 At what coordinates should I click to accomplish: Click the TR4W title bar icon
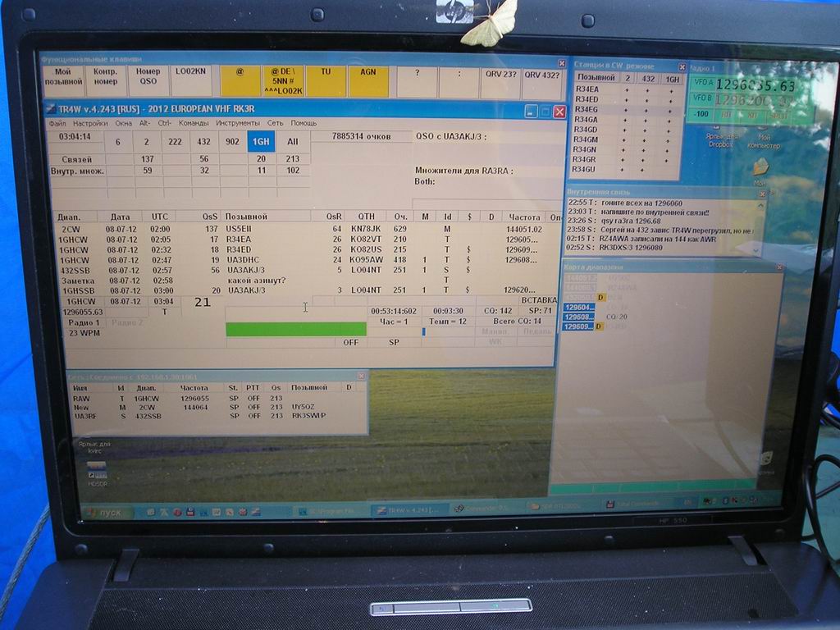pos(51,110)
